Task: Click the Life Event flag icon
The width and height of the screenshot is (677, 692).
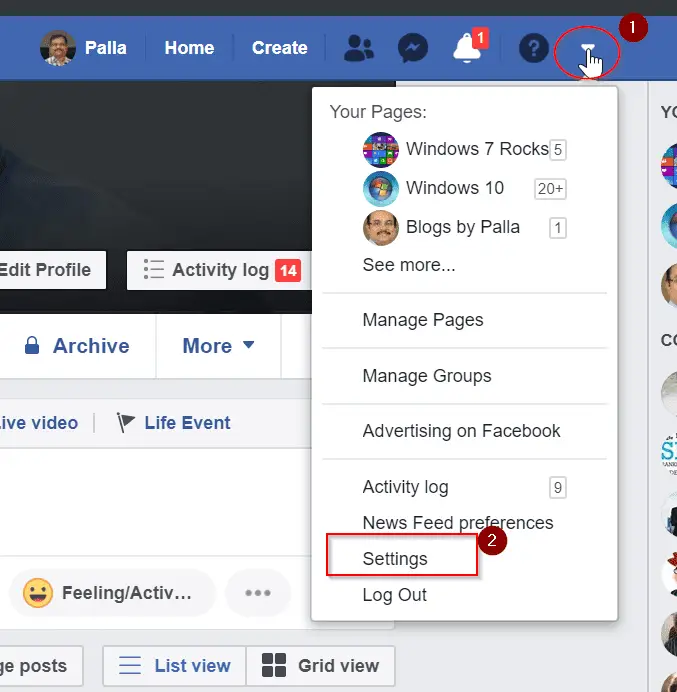Action: point(125,423)
